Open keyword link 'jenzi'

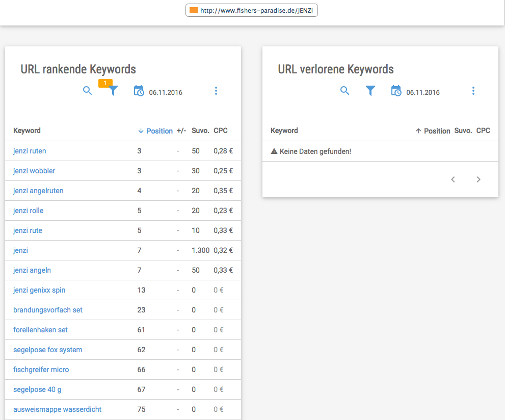20,250
